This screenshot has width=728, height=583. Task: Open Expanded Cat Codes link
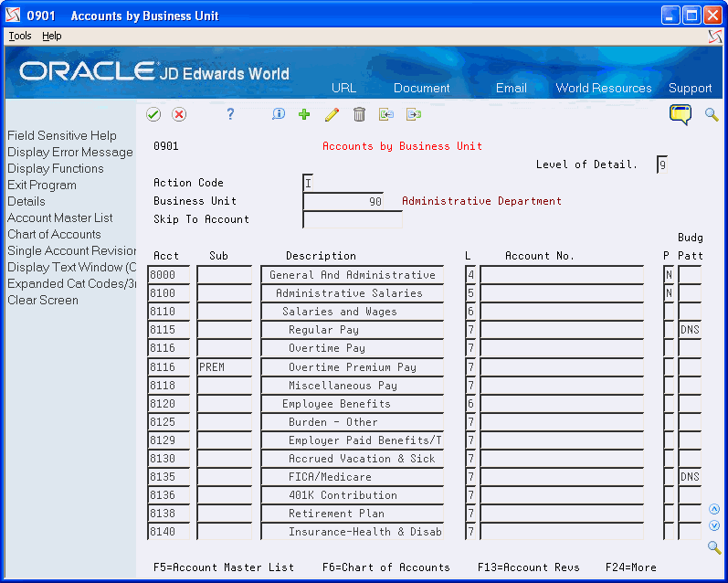71,284
